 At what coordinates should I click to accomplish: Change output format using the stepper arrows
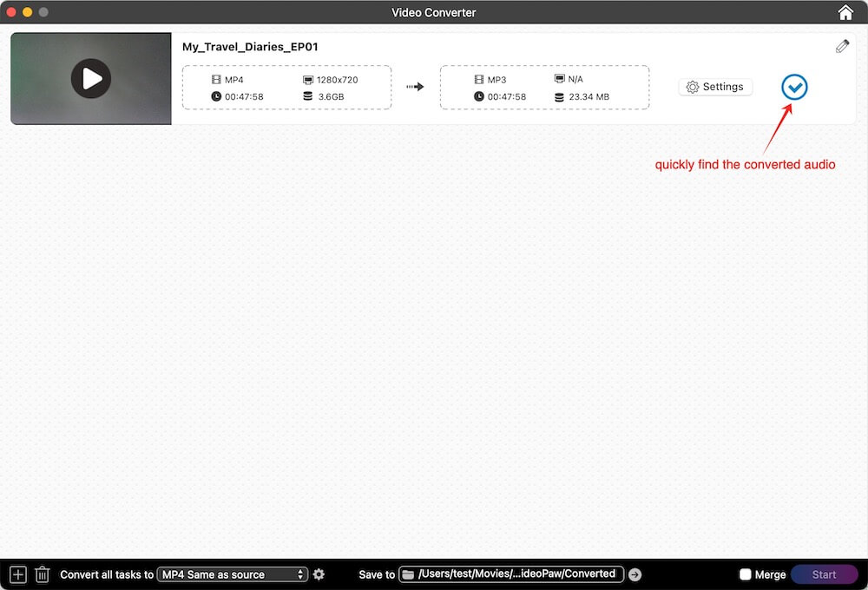302,574
